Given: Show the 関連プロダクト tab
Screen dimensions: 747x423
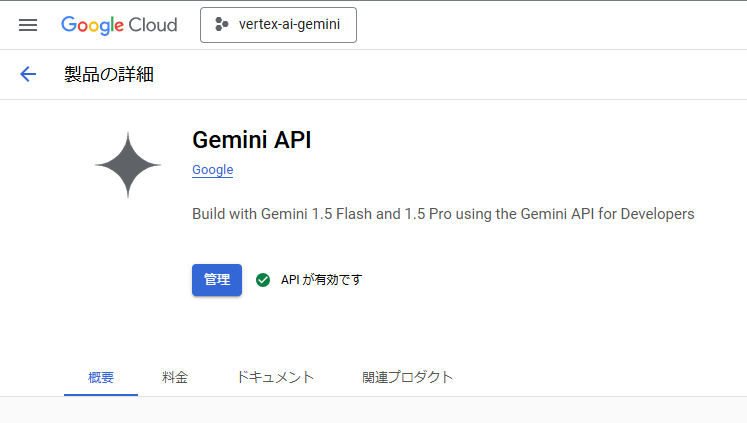Looking at the screenshot, I should 407,377.
